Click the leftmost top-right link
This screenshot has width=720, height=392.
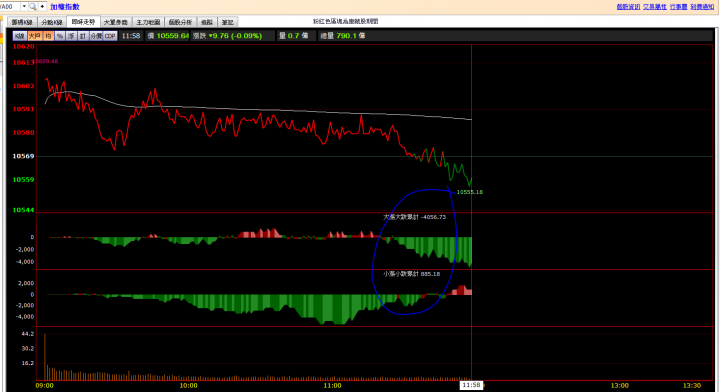(x=628, y=6)
